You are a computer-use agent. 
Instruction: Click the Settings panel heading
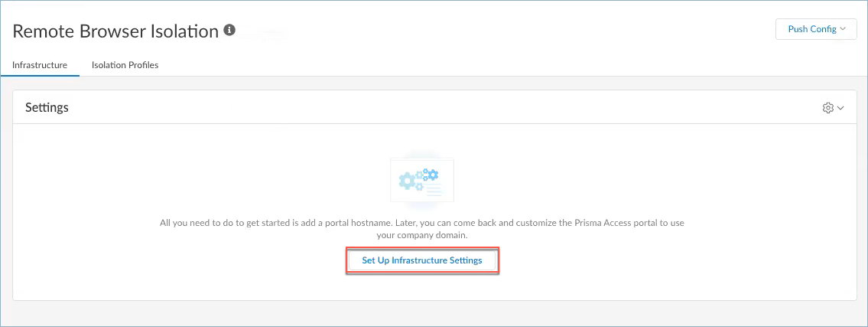point(47,108)
